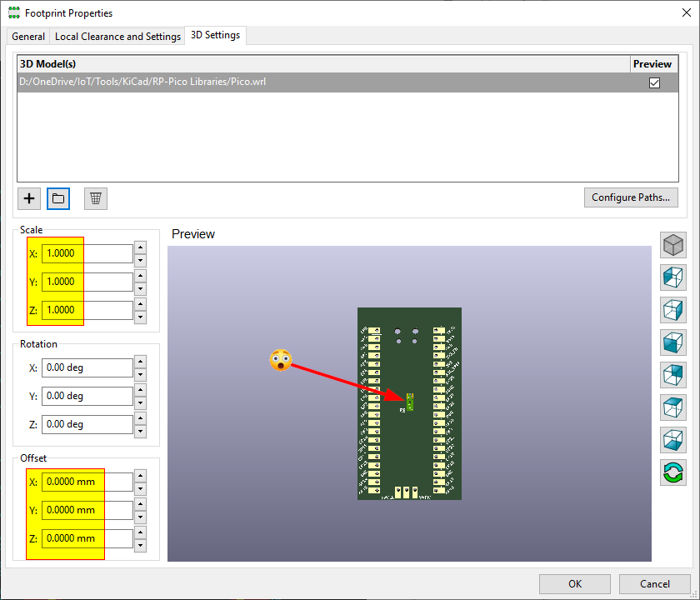
Task: Open the Configure Paths dialog
Action: point(631,197)
